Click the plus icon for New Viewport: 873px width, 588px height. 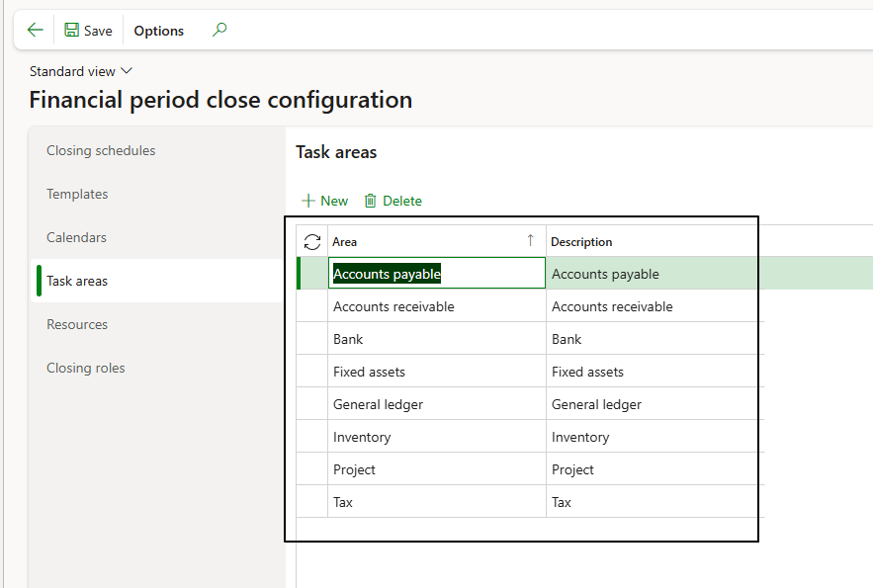coord(308,201)
